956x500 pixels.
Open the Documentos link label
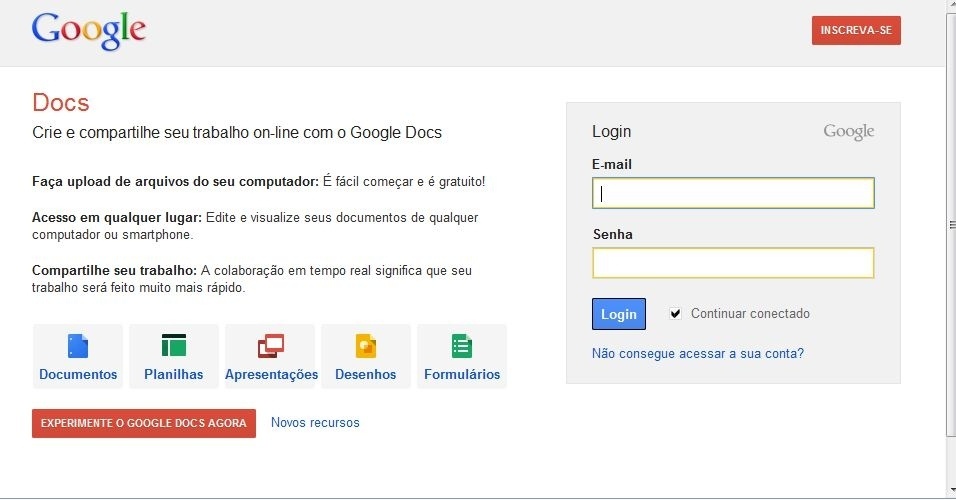pyautogui.click(x=78, y=374)
